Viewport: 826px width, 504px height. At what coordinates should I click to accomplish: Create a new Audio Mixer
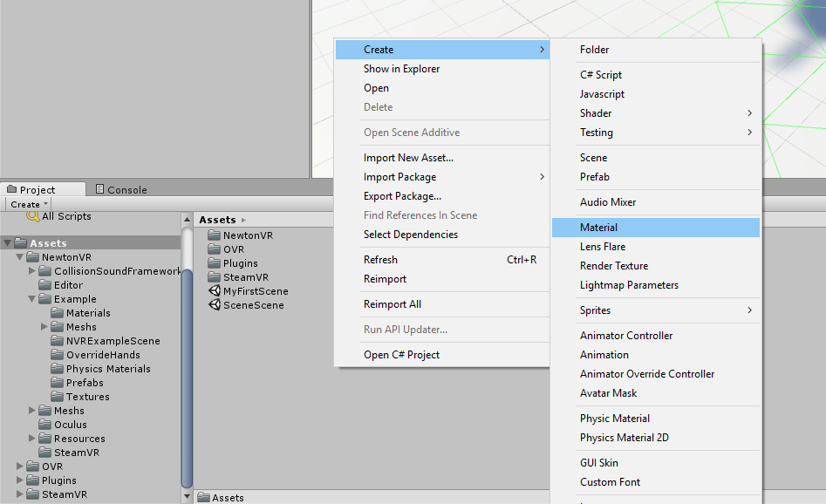(656, 202)
